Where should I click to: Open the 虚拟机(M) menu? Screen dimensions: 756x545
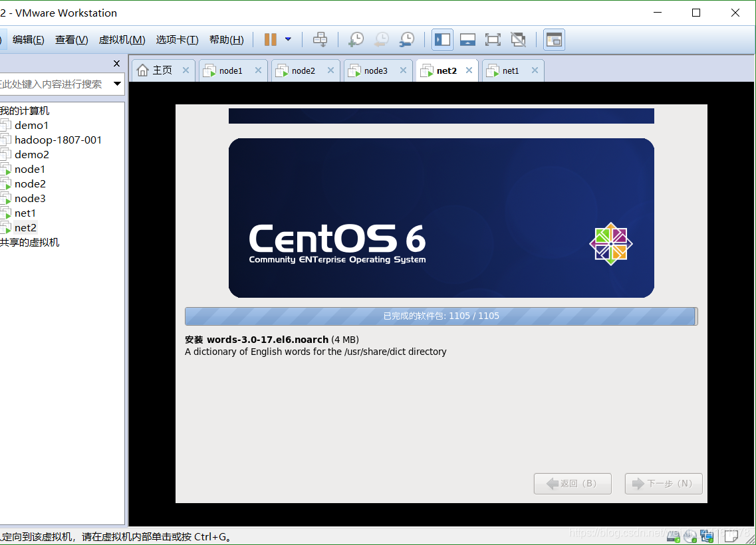pos(122,40)
